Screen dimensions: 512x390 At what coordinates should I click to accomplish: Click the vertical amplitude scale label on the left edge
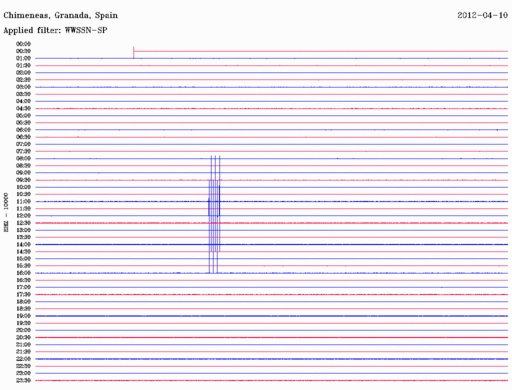pos(6,212)
